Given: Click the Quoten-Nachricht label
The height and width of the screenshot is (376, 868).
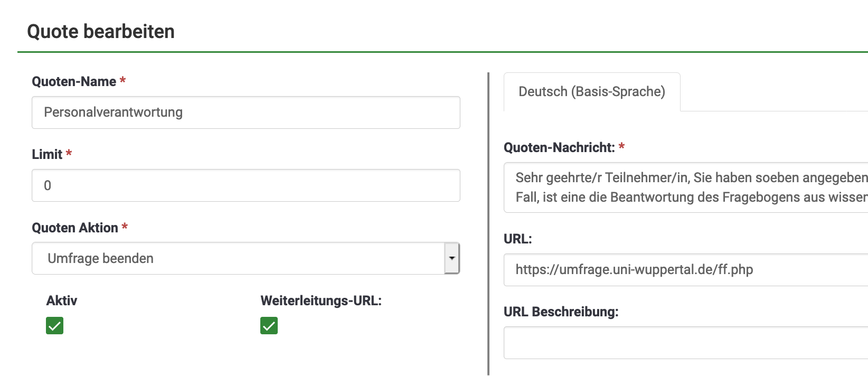Looking at the screenshot, I should pyautogui.click(x=559, y=148).
